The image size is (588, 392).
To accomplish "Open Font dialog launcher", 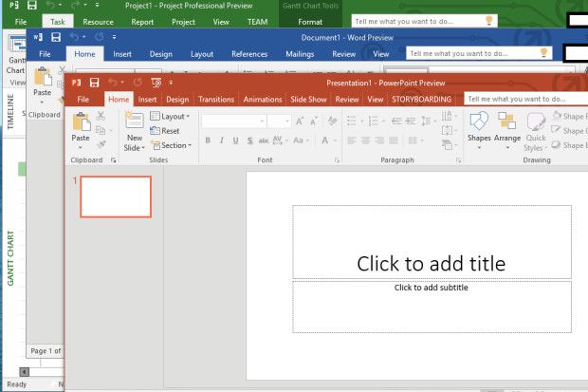I will (337, 160).
